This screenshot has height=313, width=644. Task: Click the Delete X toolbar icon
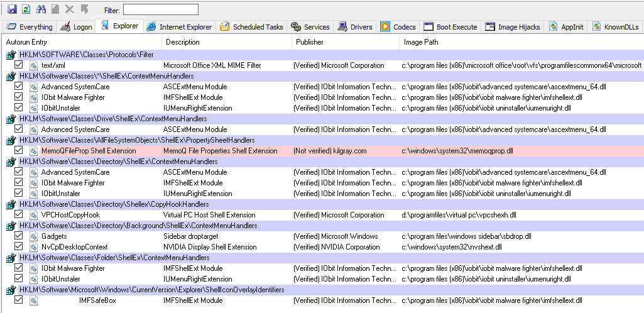[x=70, y=9]
